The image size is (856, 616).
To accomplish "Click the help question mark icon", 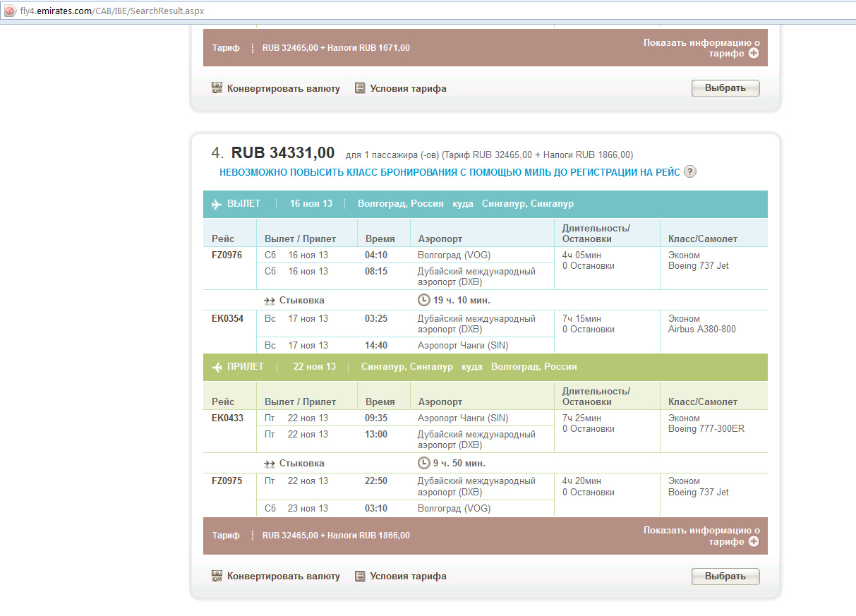I will pyautogui.click(x=690, y=171).
